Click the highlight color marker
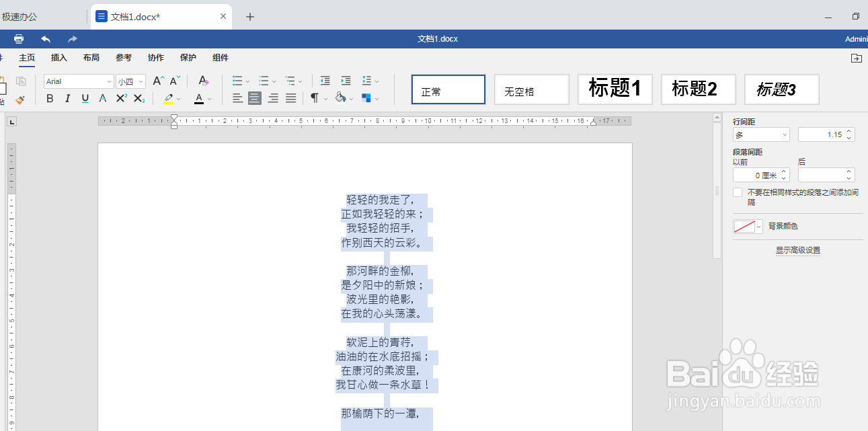The image size is (868, 431). click(168, 99)
